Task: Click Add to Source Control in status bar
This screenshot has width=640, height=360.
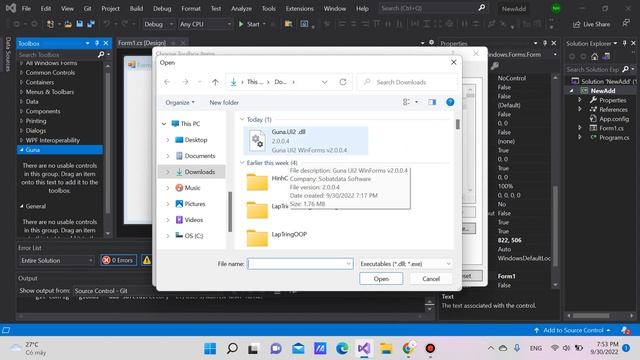Action: [573, 330]
